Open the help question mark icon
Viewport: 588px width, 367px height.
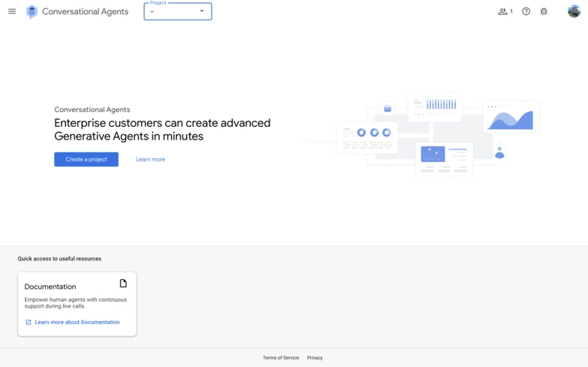526,11
